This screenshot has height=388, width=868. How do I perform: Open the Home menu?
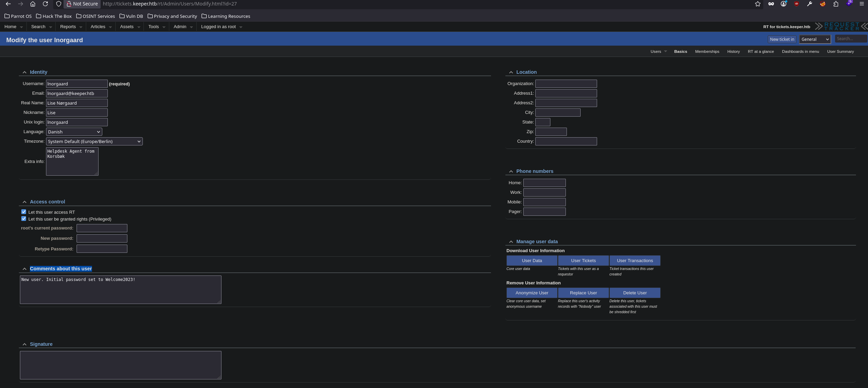coord(13,26)
